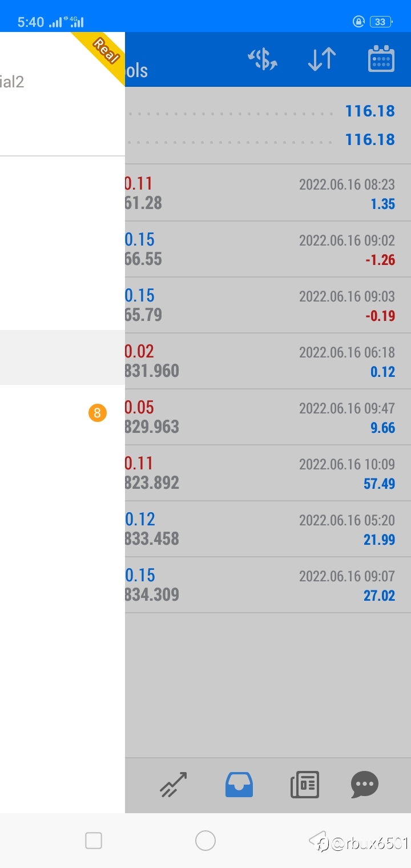Screen dimensions: 411x868
Task: Open the trade with profit 27.02
Action: 268,585
